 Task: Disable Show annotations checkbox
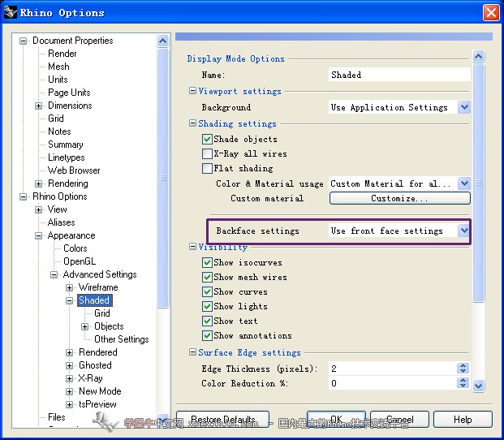point(207,335)
